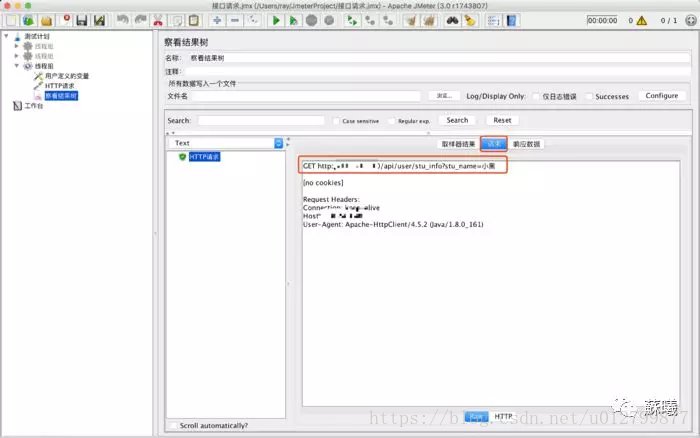The height and width of the screenshot is (438, 700).
Task: Click the round icon after 0 / 1
Action: click(691, 21)
